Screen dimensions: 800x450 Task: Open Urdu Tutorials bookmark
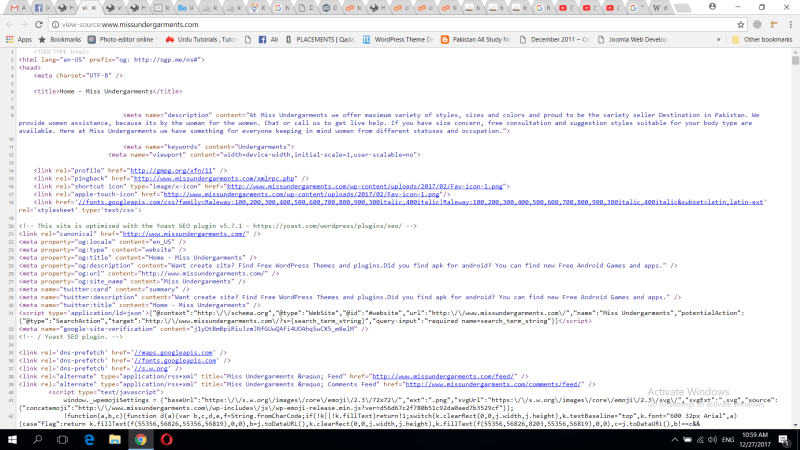point(201,39)
